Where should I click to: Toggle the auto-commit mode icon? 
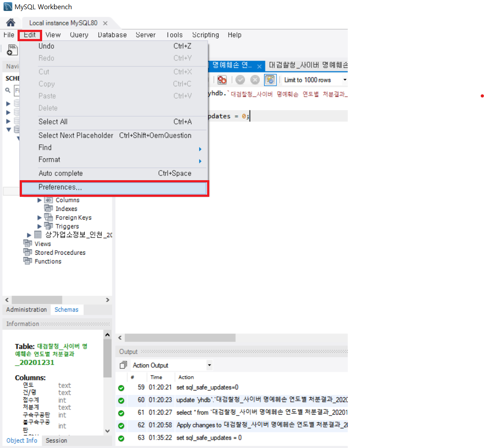[270, 80]
